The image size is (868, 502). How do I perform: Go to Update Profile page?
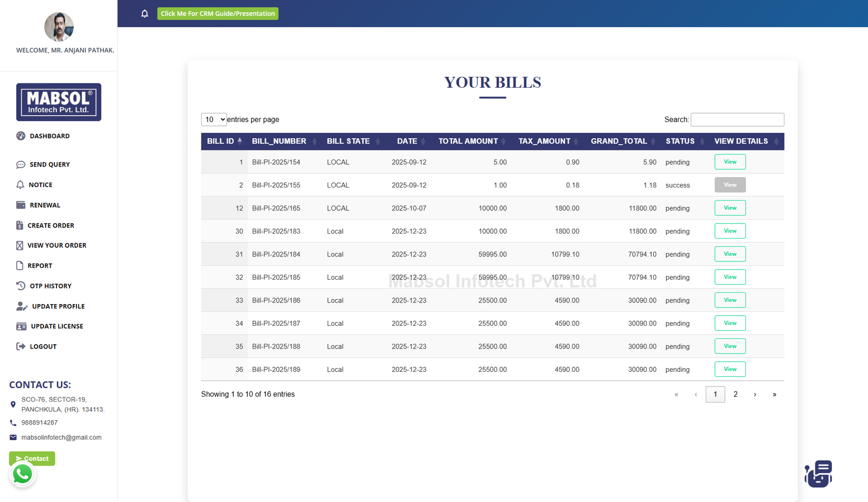[x=58, y=306]
